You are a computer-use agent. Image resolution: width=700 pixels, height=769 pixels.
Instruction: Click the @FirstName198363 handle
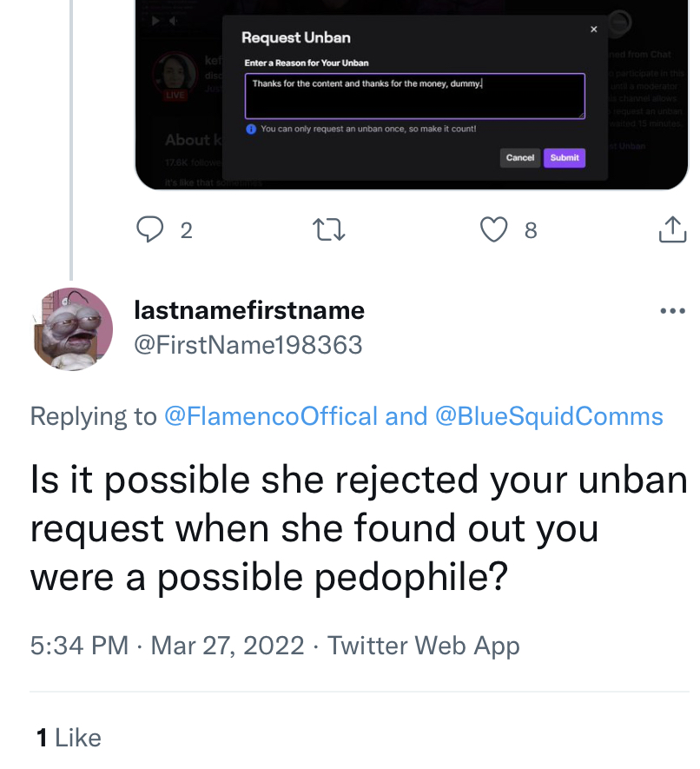coord(248,345)
